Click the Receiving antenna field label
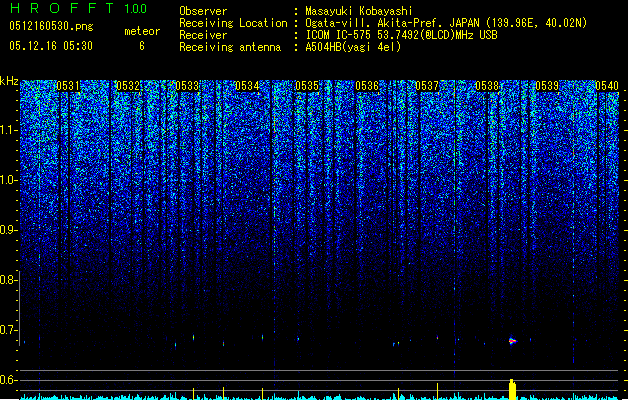The image size is (629, 400). (x=230, y=47)
